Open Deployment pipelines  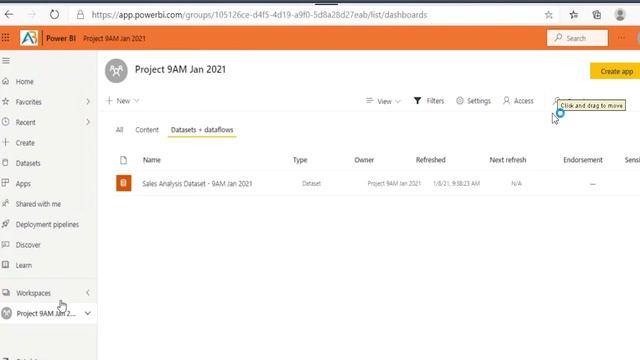click(x=47, y=224)
